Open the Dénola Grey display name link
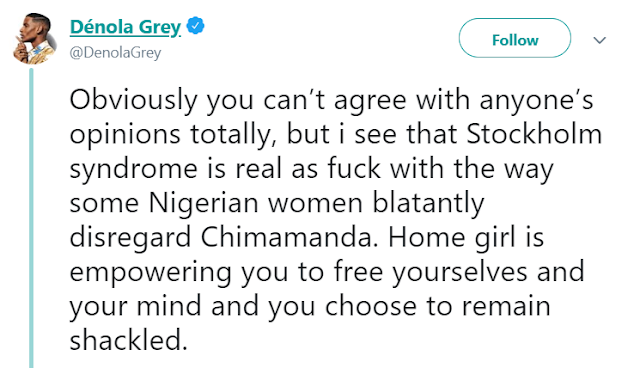 coord(125,27)
